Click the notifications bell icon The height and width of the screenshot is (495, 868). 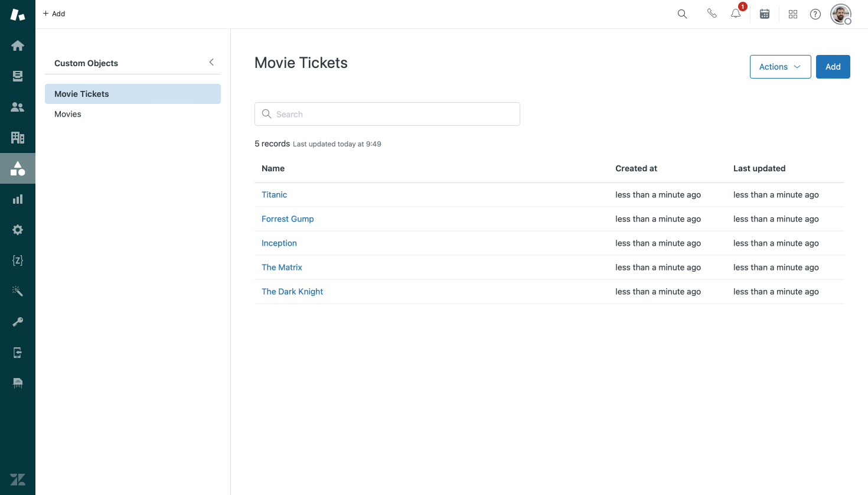click(736, 14)
